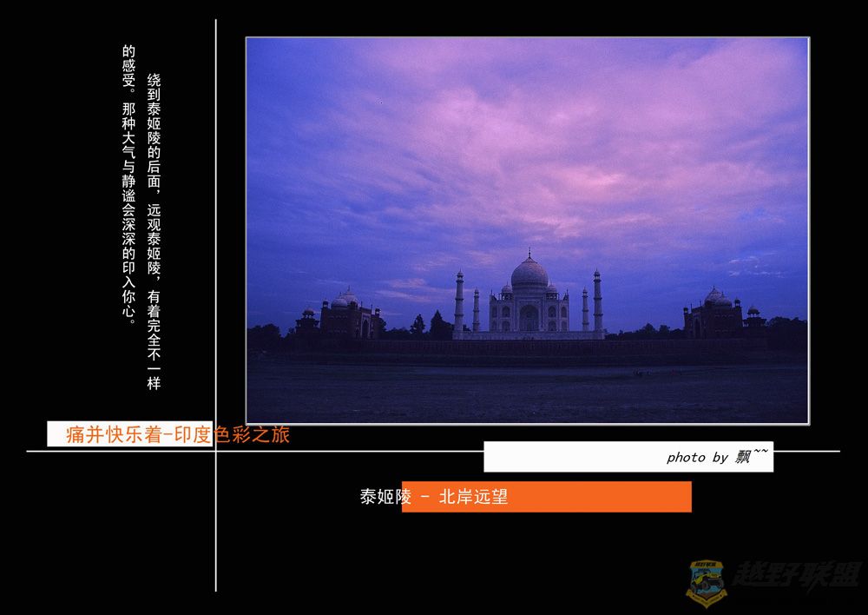Click vertical text column starting with 的感受
Viewport: 868px width, 615px height.
click(128, 184)
